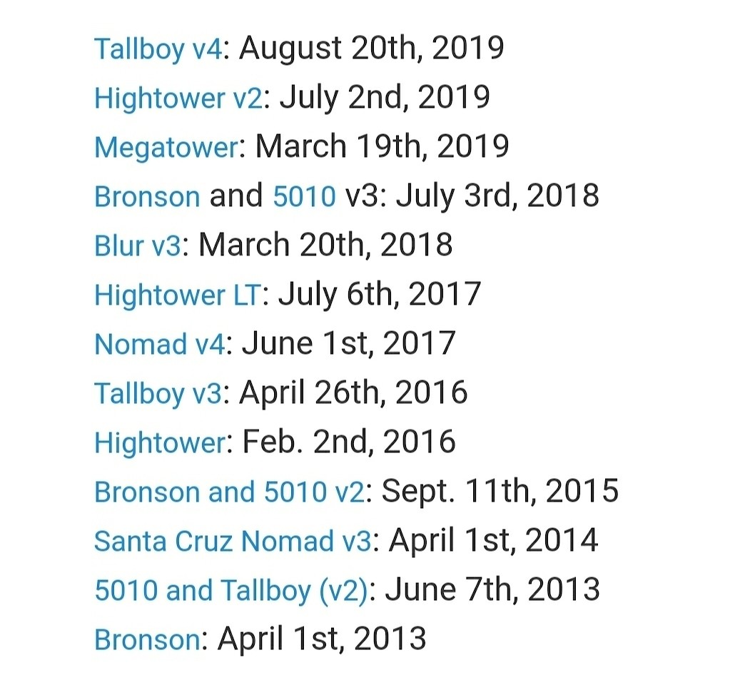The width and height of the screenshot is (755, 700).
Task: Click the Sept. 11th, 2015 date text
Action: click(x=500, y=492)
